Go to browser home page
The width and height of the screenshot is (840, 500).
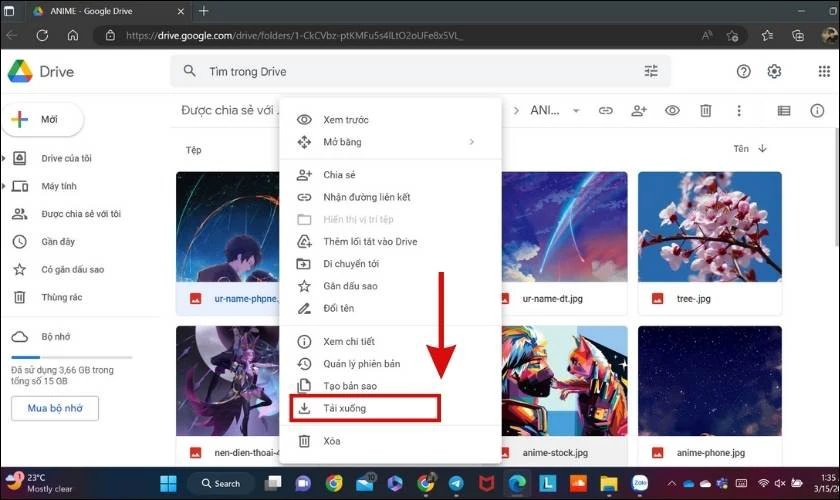(x=72, y=35)
